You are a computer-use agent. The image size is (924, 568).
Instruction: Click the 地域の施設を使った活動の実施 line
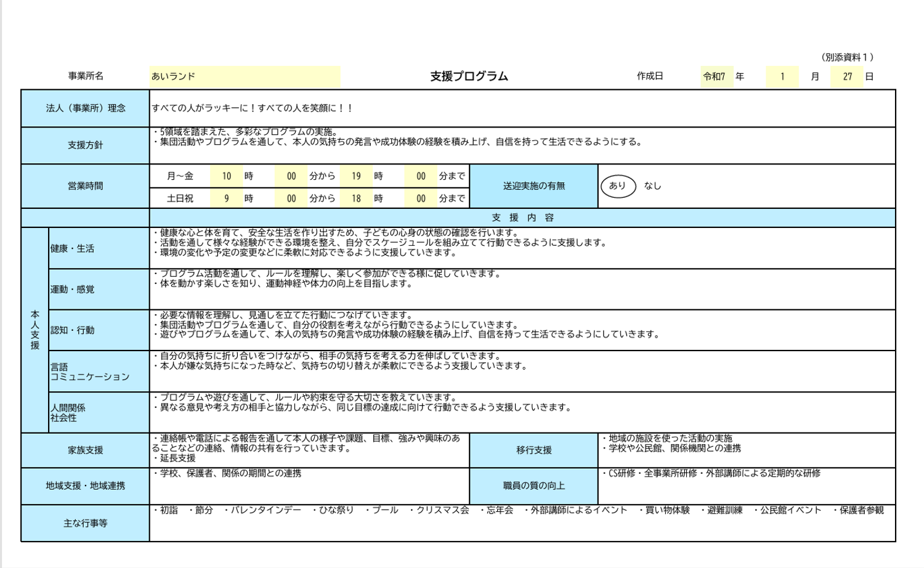pyautogui.click(x=667, y=439)
